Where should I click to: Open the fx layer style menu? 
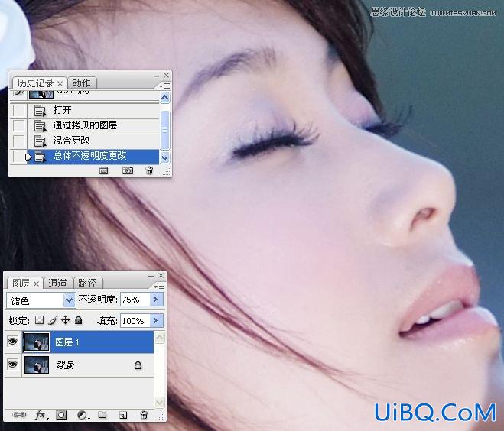(41, 415)
